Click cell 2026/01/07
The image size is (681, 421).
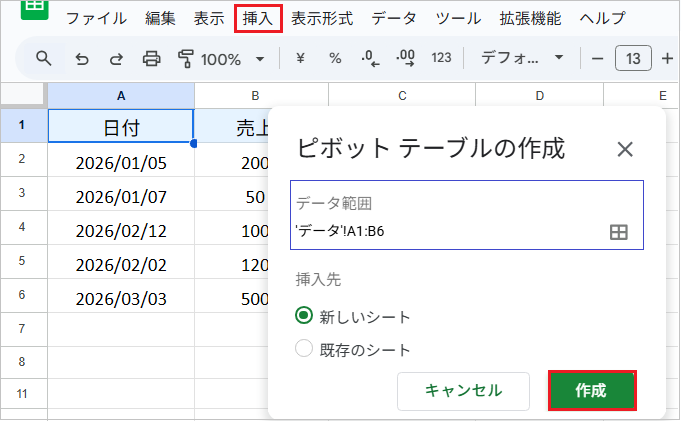pyautogui.click(x=121, y=194)
